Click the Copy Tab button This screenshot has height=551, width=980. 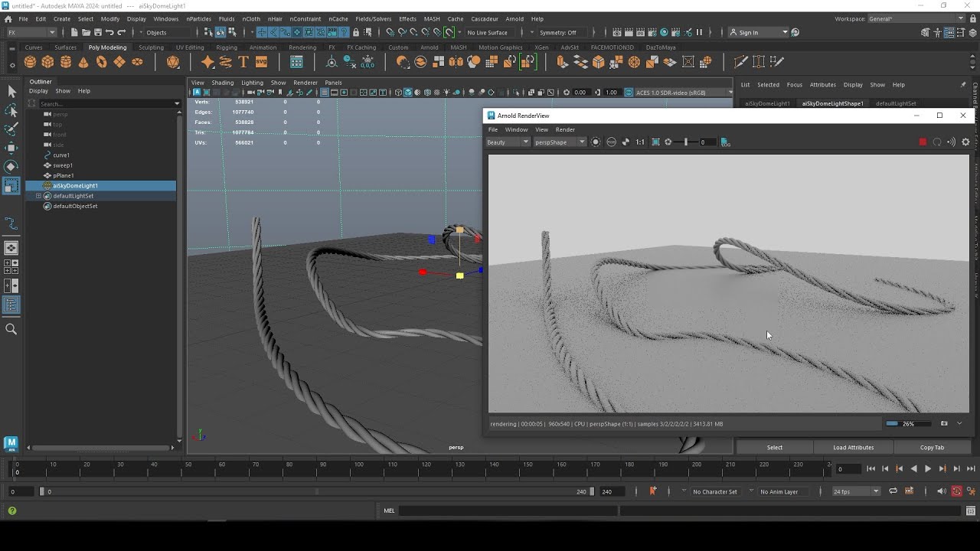click(x=932, y=447)
